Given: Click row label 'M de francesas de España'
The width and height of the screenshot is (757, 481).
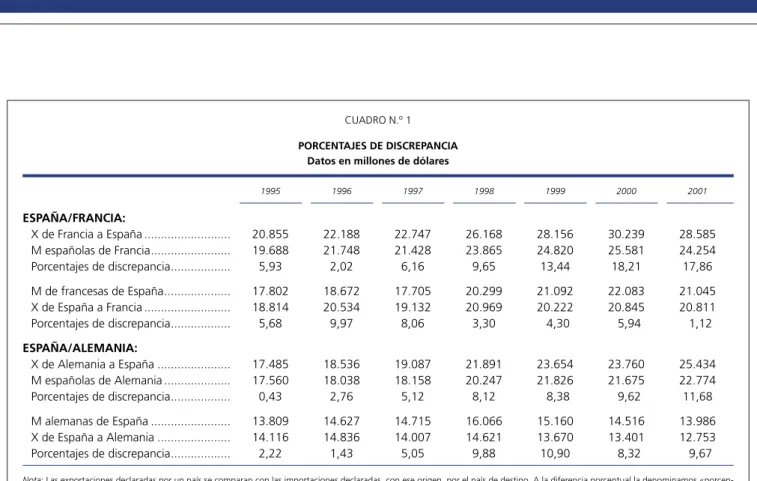Looking at the screenshot, I should [x=97, y=291].
